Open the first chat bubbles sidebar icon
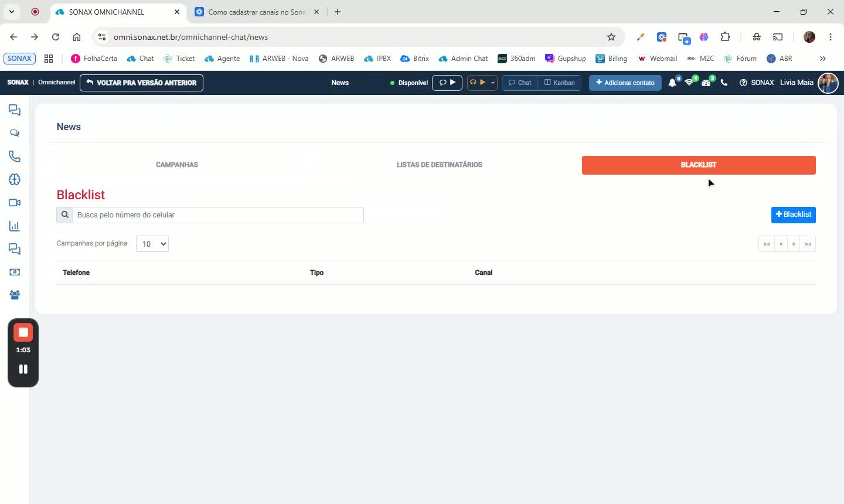The height and width of the screenshot is (504, 844). coord(15,110)
